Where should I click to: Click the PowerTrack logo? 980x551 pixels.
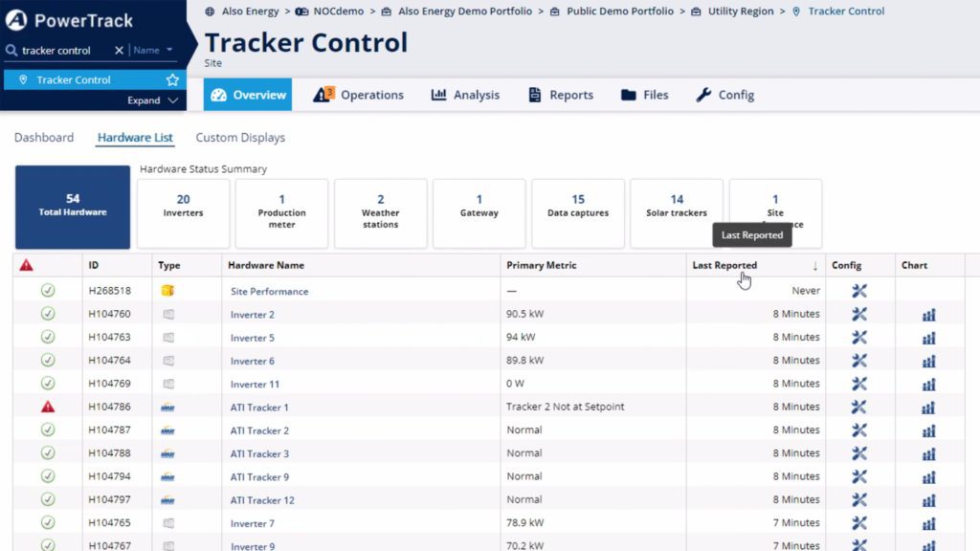(69, 21)
